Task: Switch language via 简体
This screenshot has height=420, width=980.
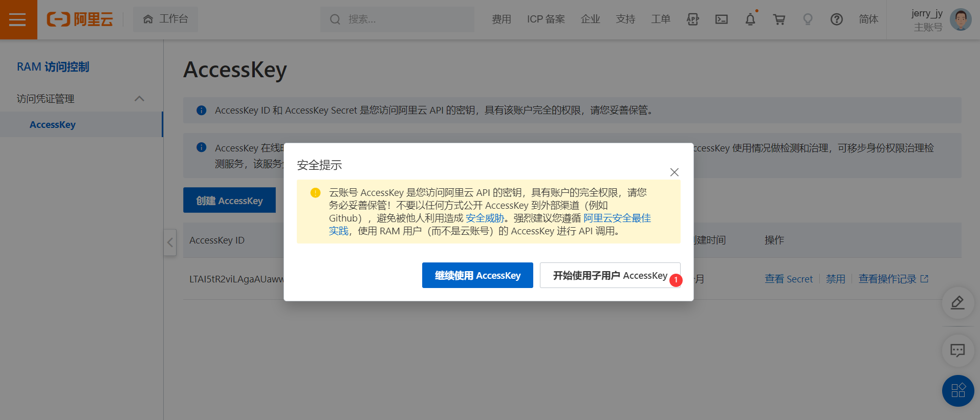Action: coord(868,19)
